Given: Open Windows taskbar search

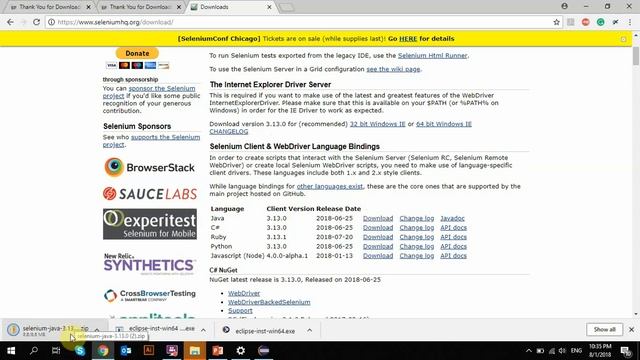Looking at the screenshot, I should 34,351.
